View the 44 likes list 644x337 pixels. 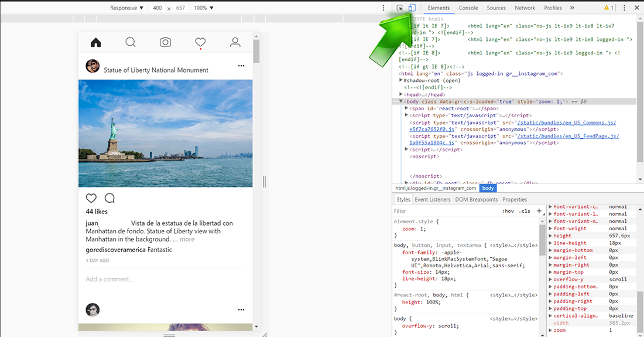coord(97,211)
